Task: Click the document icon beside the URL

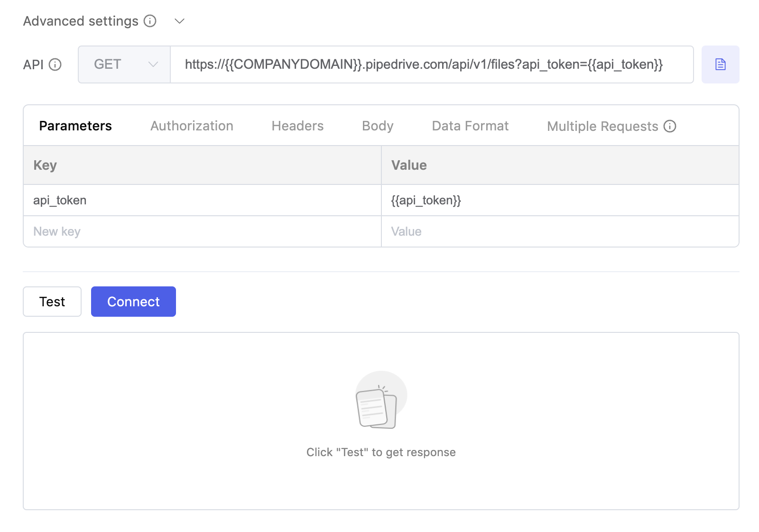Action: click(720, 64)
